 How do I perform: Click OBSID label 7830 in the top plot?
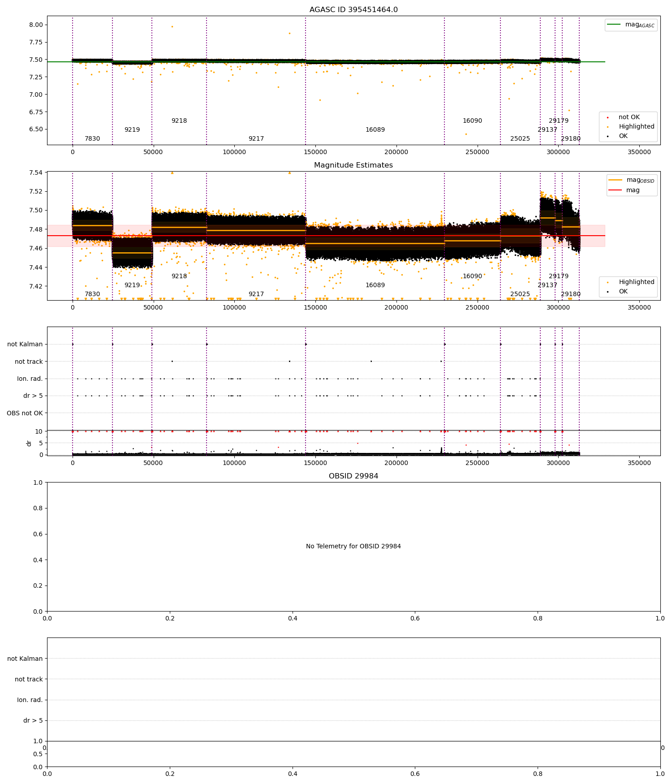click(92, 139)
